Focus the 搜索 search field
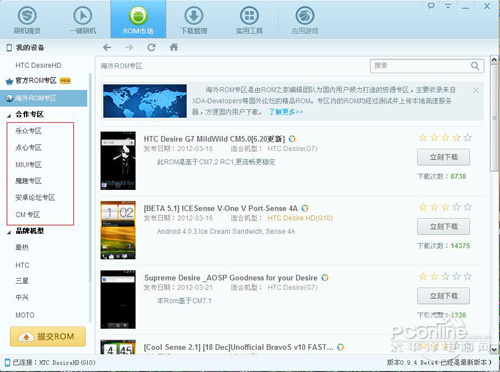Image resolution: width=500 pixels, height=372 pixels. [x=421, y=66]
